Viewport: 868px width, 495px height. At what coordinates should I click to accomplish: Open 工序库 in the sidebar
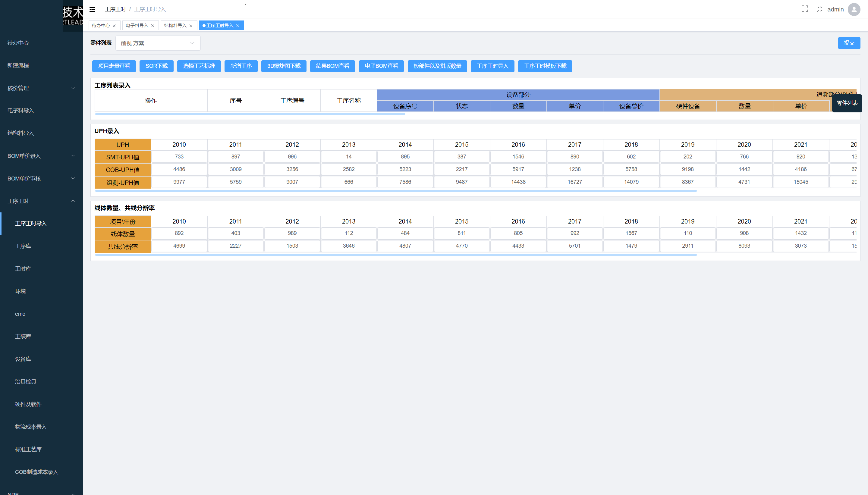pyautogui.click(x=41, y=246)
